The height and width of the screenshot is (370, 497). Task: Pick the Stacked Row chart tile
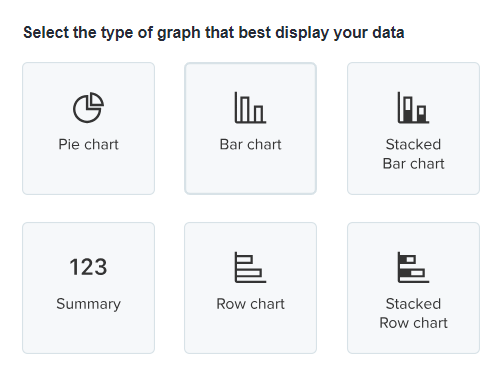click(x=413, y=288)
